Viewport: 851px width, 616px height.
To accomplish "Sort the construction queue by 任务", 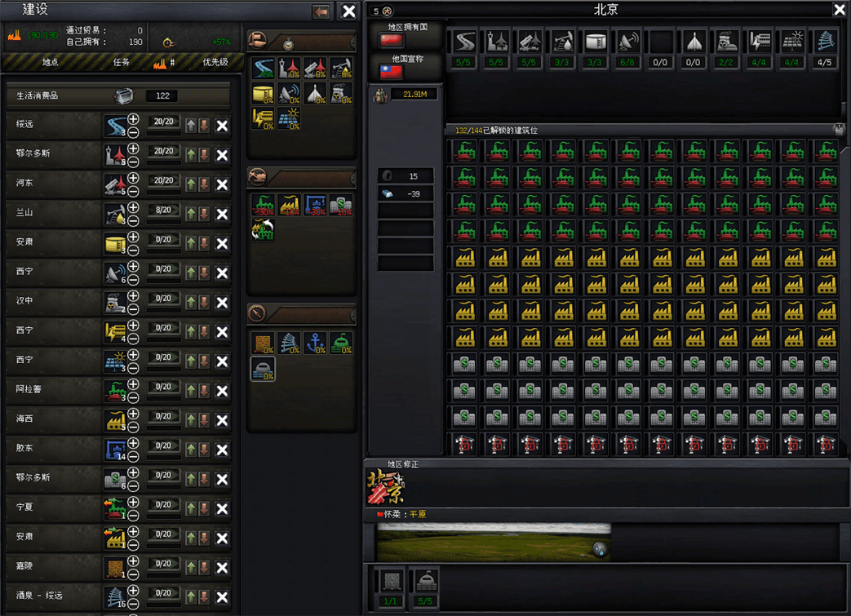I will pyautogui.click(x=121, y=62).
